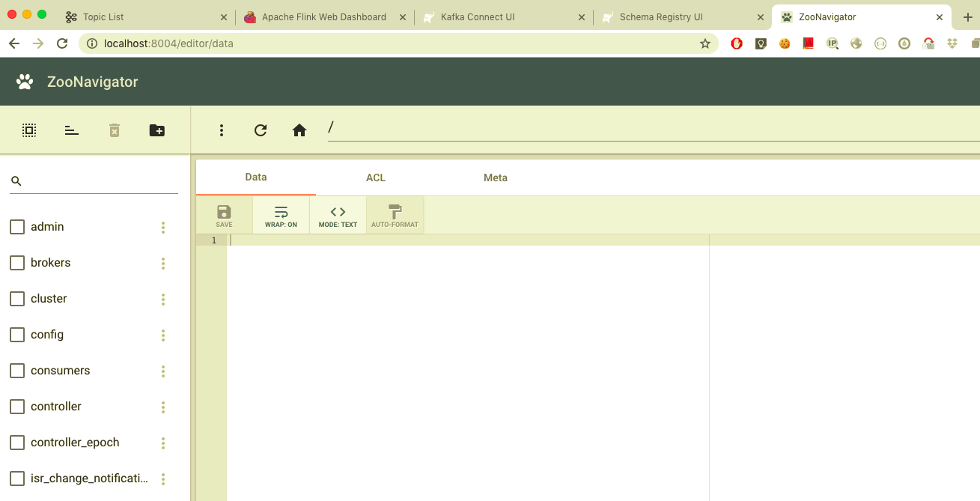Viewport: 980px width, 501px height.
Task: Open the options menu for the controller_epoch node
Action: 163,443
